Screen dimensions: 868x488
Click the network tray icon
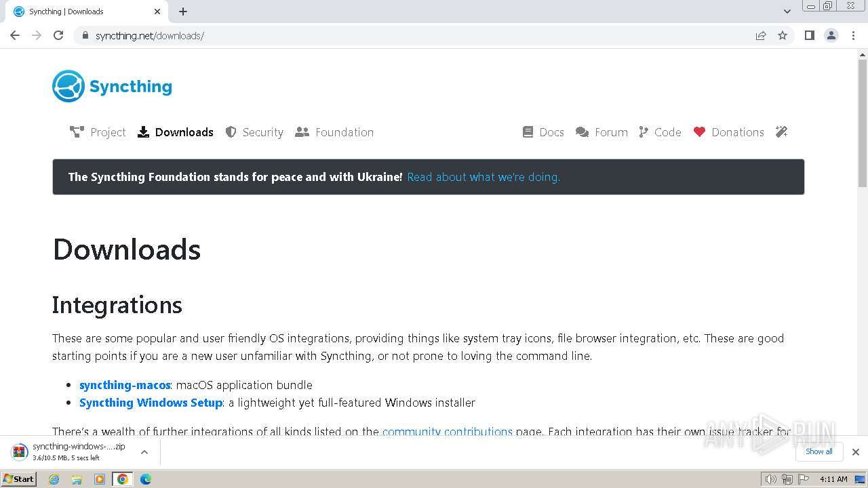pyautogui.click(x=787, y=479)
